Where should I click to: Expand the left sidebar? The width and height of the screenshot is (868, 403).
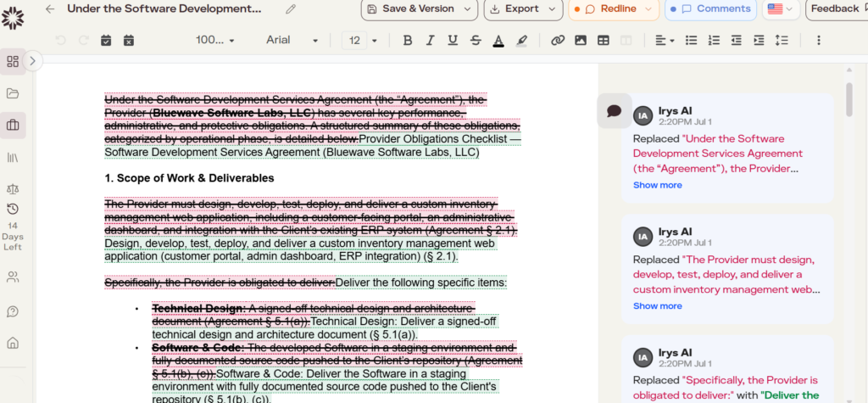click(33, 61)
